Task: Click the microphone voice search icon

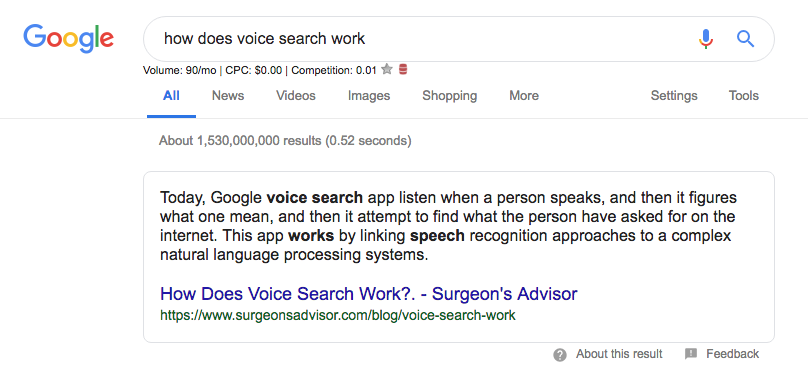Action: [x=706, y=39]
